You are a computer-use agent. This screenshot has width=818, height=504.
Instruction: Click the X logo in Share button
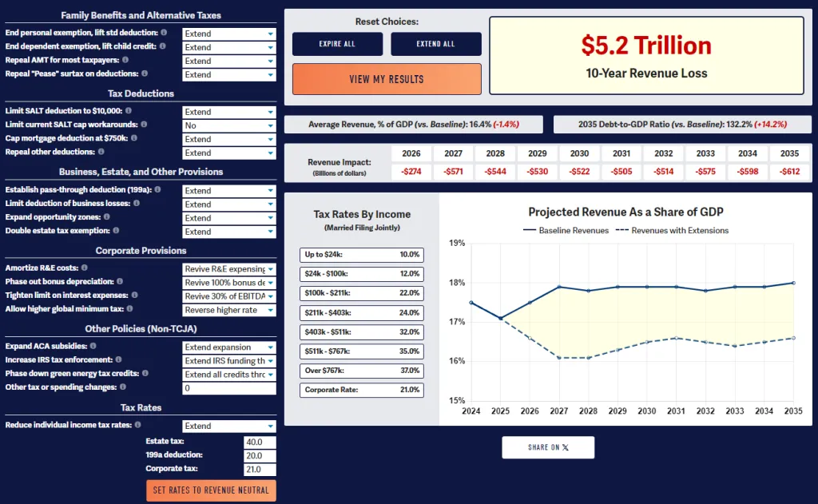[x=566, y=447]
